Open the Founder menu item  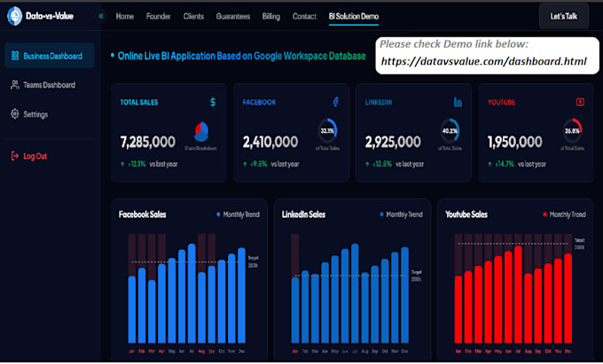(x=158, y=17)
